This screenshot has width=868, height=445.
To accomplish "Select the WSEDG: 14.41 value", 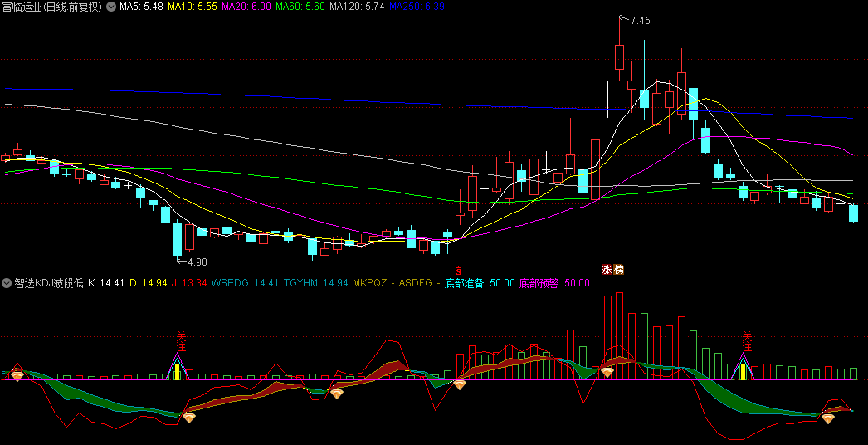I will [246, 283].
